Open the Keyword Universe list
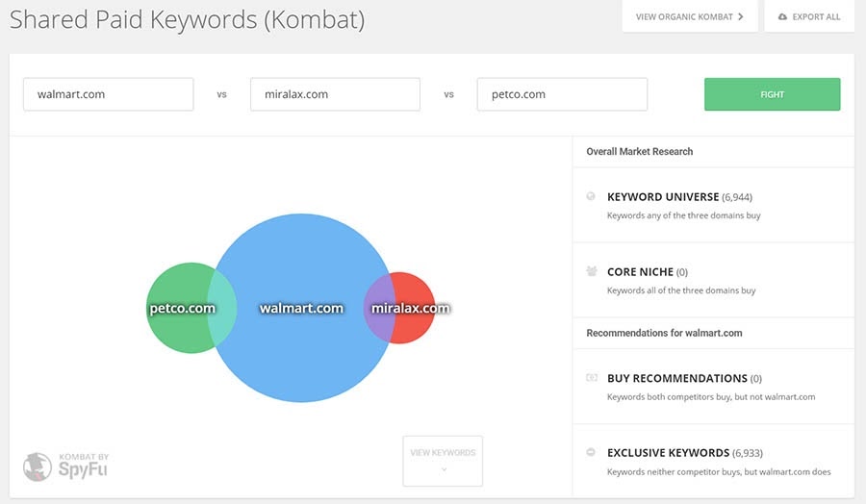 [x=663, y=196]
